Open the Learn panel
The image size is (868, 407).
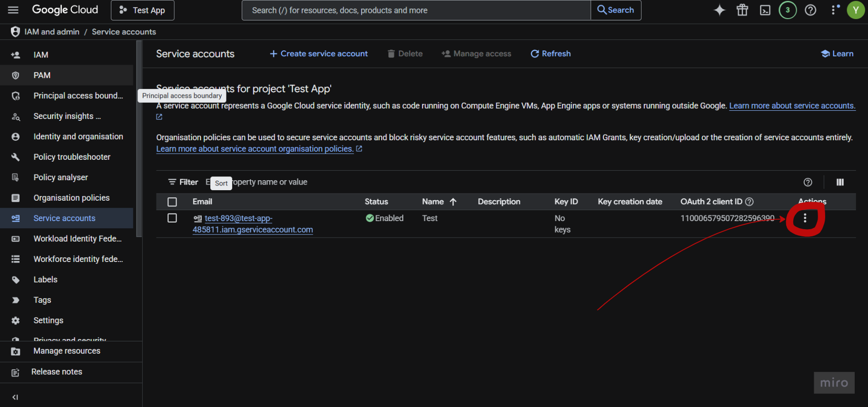837,54
